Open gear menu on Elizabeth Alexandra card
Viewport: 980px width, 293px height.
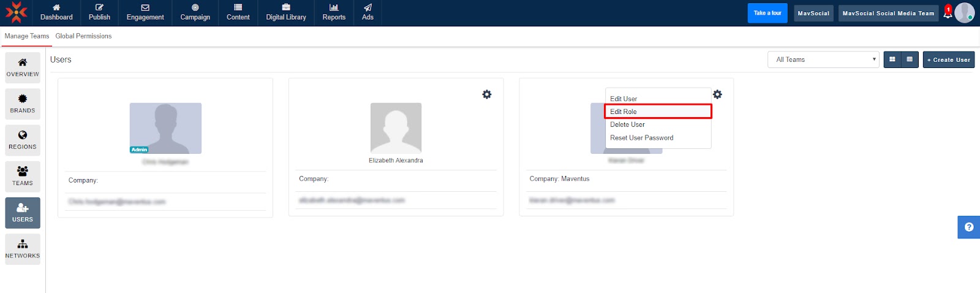pos(486,94)
